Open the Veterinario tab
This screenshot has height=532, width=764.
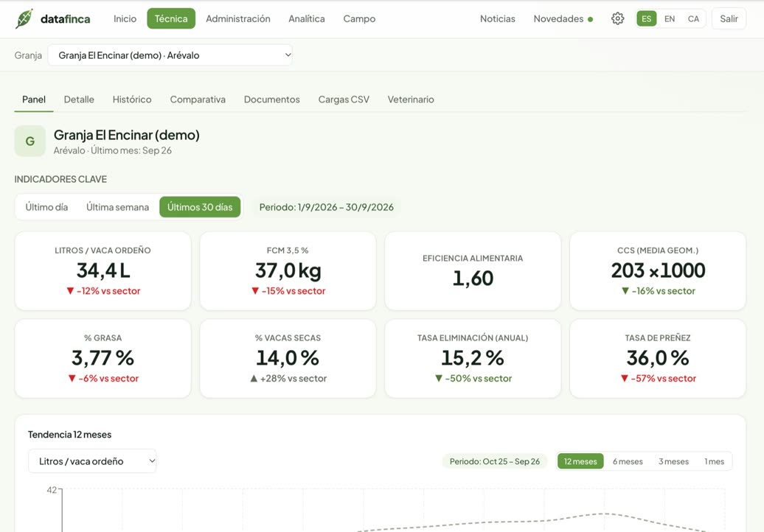click(x=411, y=99)
